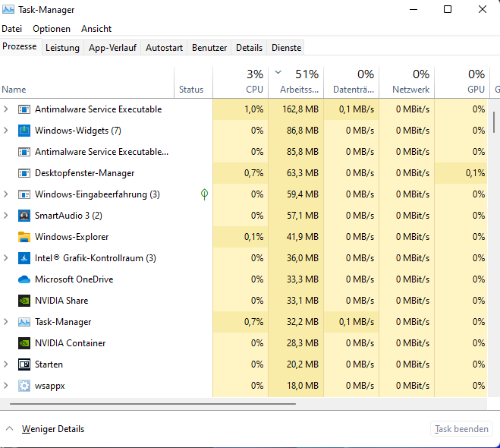Expand the first Antimalware Service Executable group
The height and width of the screenshot is (448, 500).
[6, 109]
